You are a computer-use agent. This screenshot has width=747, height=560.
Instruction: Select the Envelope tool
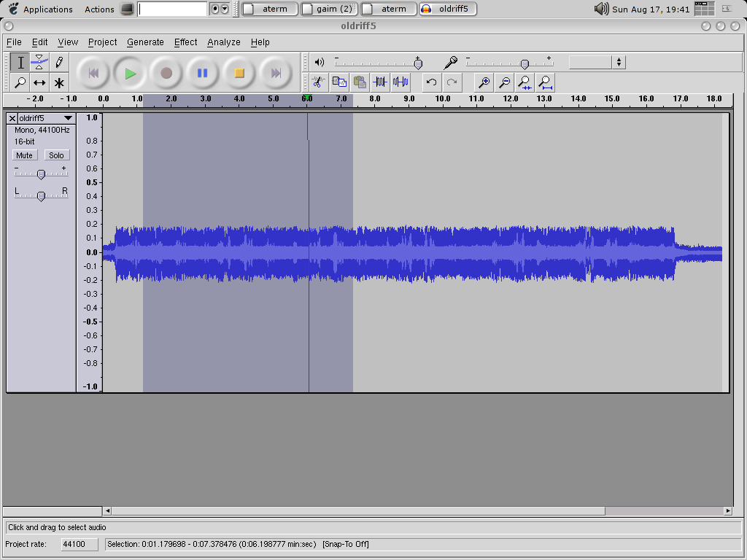click(x=39, y=63)
